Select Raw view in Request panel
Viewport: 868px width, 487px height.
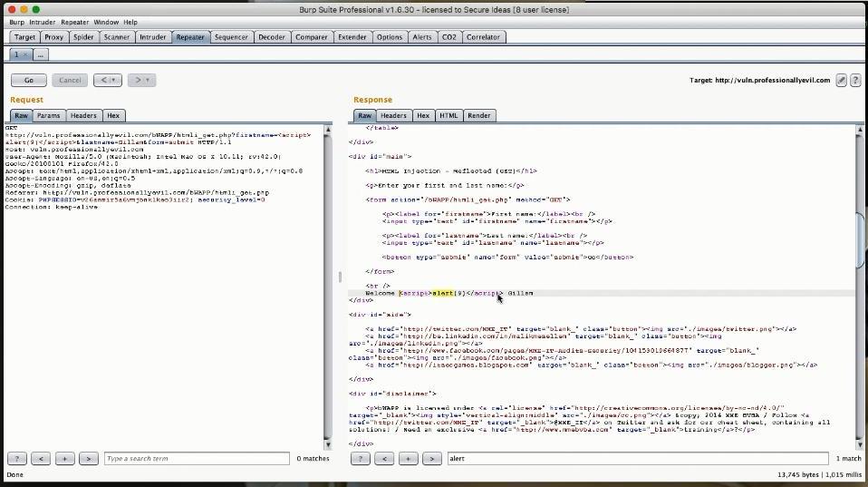[22, 116]
